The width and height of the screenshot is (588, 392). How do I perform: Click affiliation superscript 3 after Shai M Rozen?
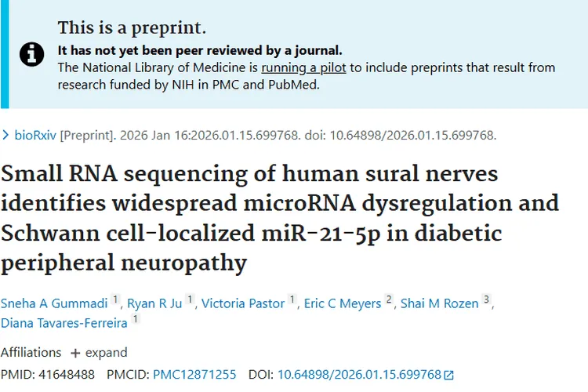point(486,300)
